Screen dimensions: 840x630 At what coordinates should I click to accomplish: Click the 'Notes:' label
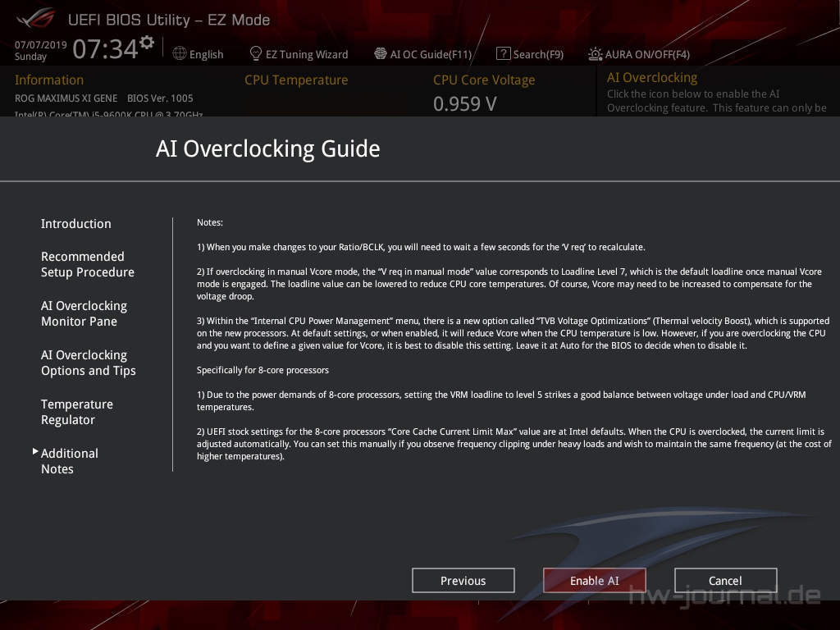pos(209,222)
